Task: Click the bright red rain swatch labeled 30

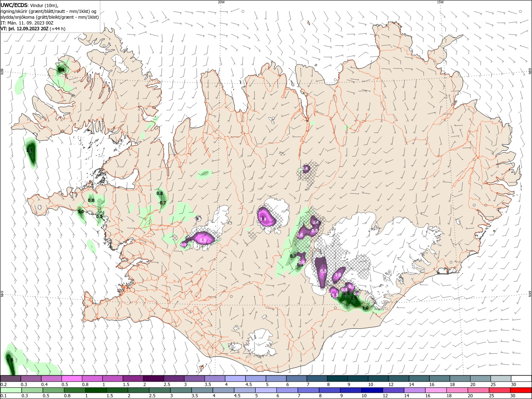Action: (521, 390)
